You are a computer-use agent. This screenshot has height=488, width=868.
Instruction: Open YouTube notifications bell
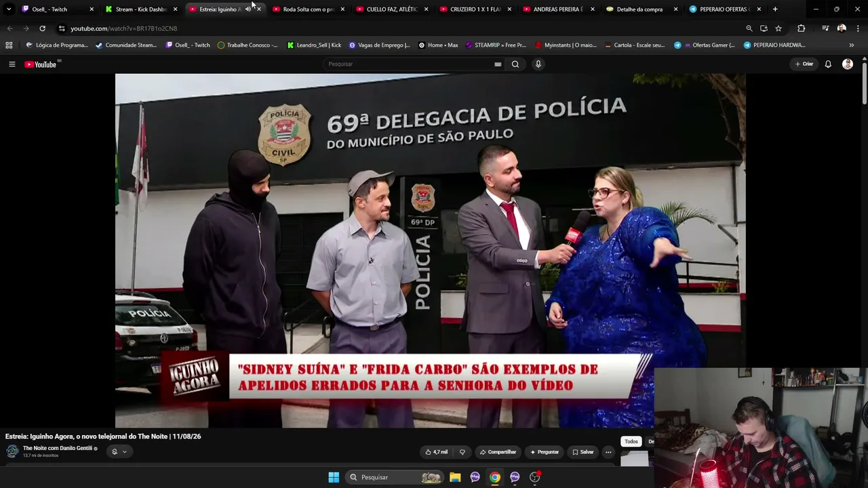pyautogui.click(x=828, y=64)
